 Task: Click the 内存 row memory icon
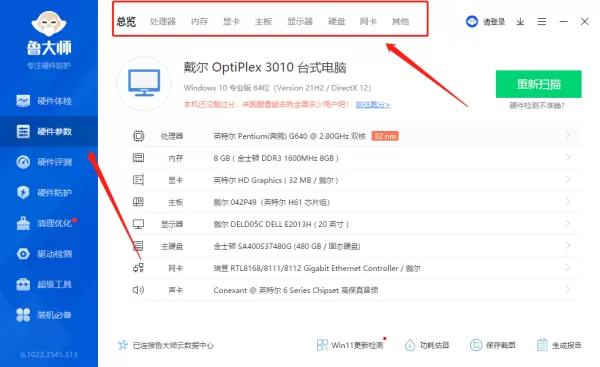pyautogui.click(x=139, y=158)
